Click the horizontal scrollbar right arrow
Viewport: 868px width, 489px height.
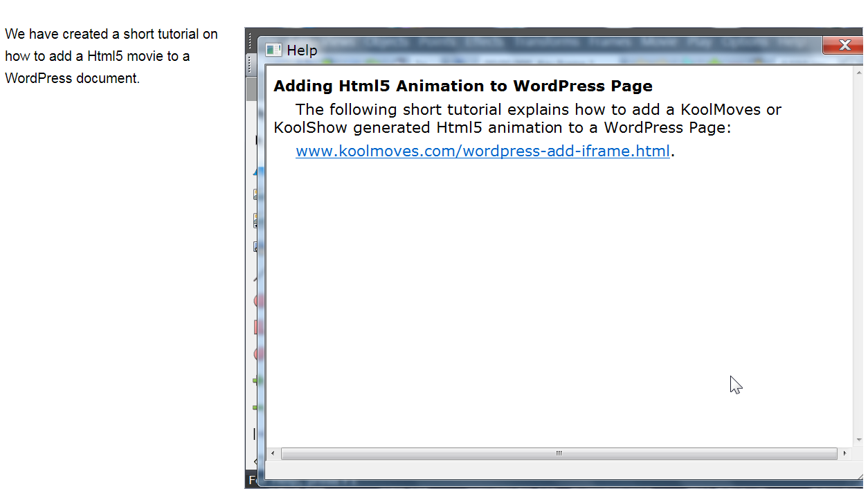pos(844,454)
